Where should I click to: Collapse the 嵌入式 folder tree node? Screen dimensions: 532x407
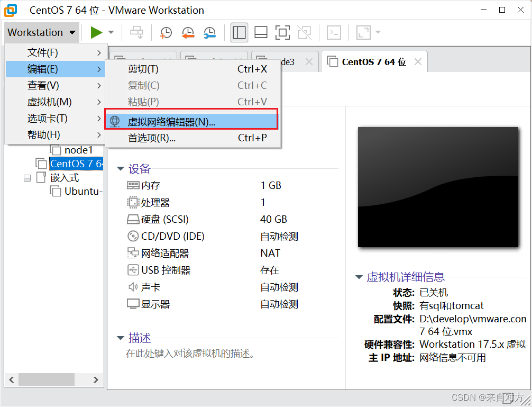(x=27, y=178)
